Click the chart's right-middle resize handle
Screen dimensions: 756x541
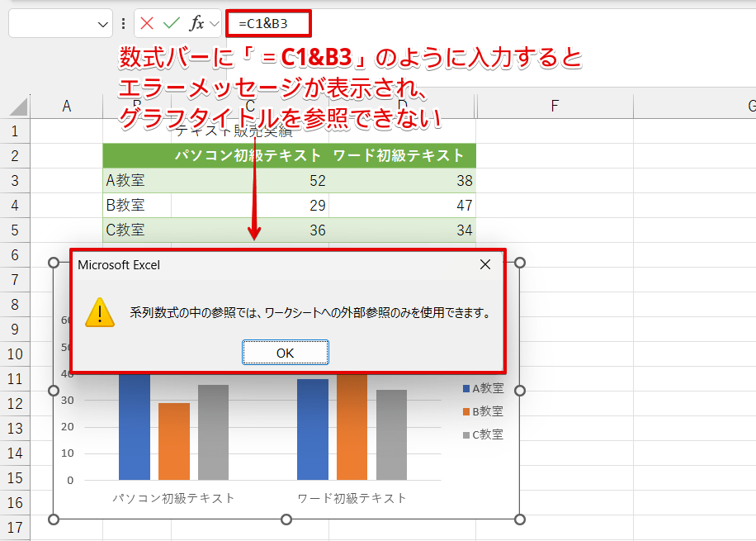click(520, 391)
